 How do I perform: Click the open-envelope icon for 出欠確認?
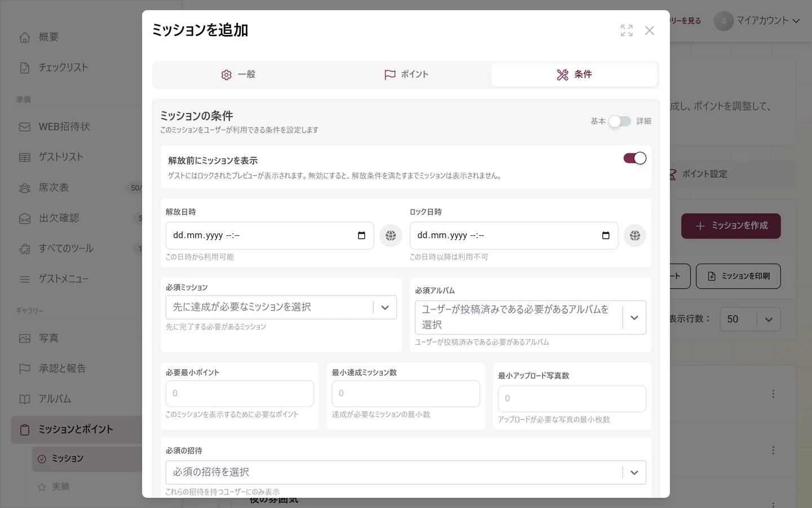tap(25, 218)
